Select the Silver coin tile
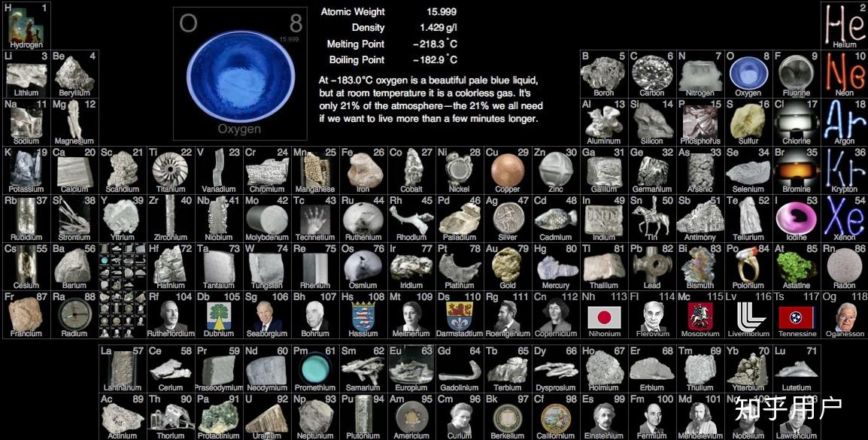868x440 pixels. tap(508, 219)
